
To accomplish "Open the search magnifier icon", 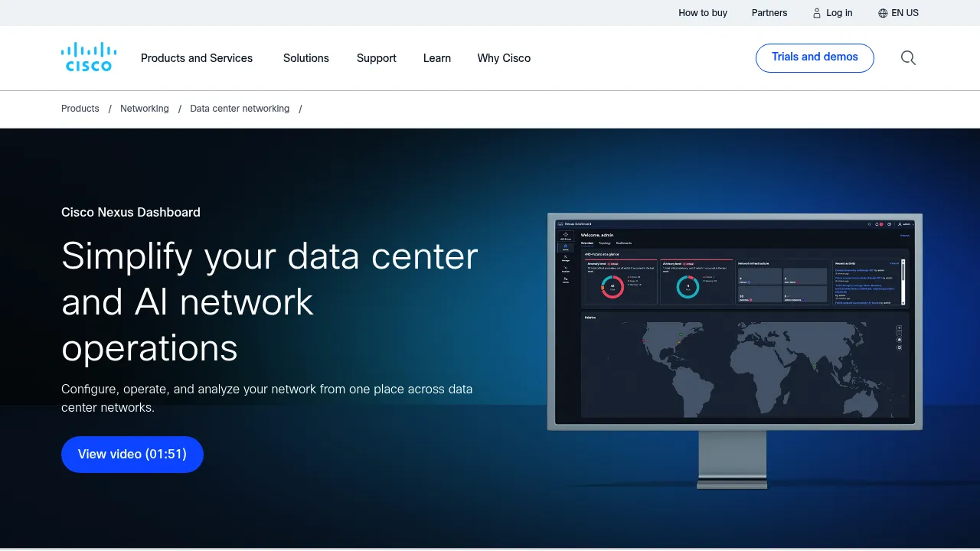I will [x=908, y=58].
